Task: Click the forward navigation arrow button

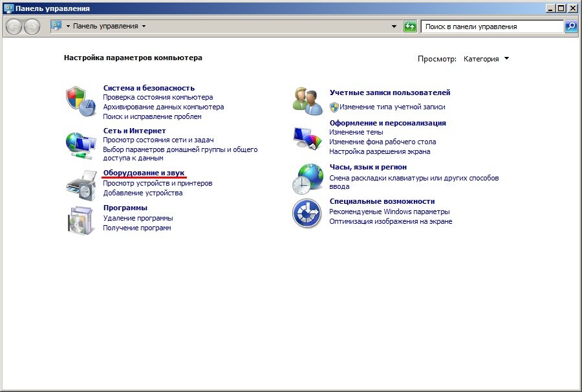Action: click(x=32, y=27)
